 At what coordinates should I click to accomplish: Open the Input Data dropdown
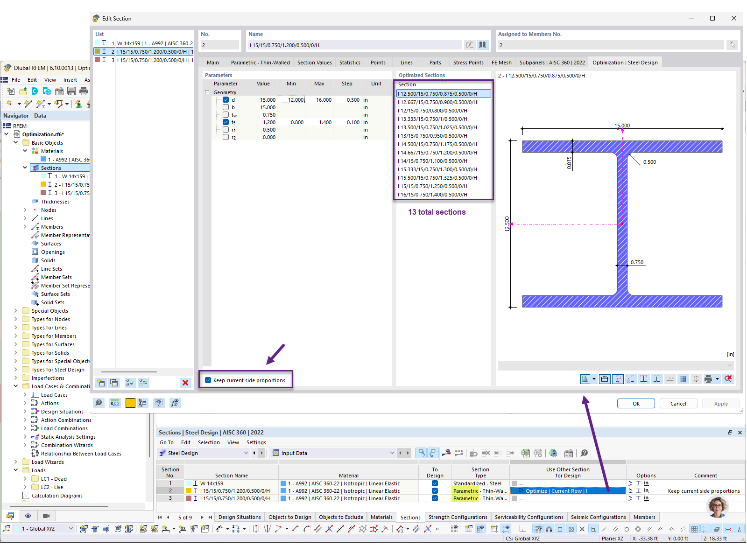tap(392, 453)
